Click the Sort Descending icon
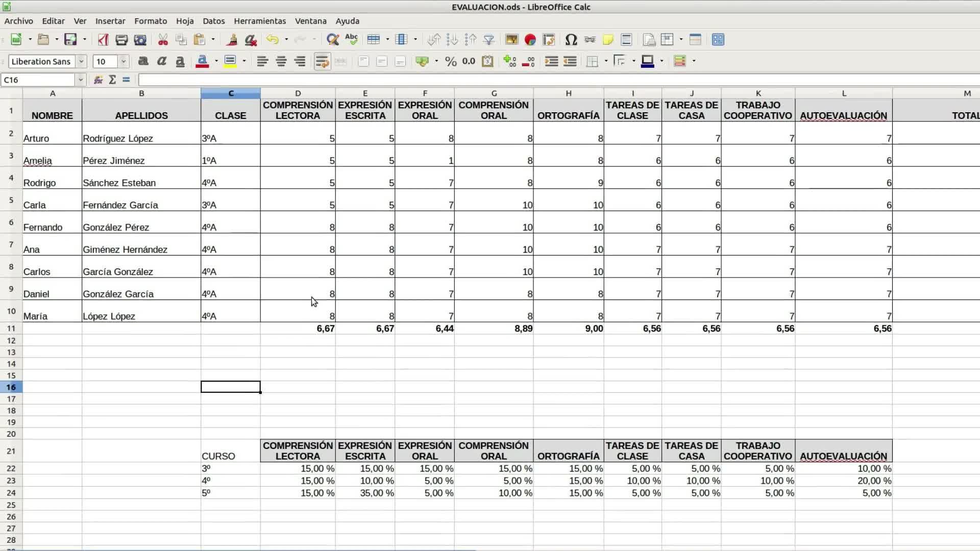 click(x=471, y=40)
